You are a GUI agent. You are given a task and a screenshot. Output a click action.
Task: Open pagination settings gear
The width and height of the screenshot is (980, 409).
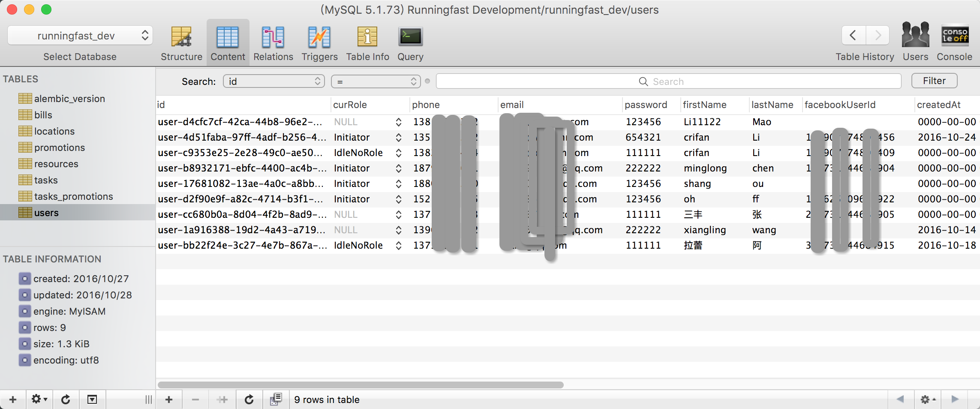tap(928, 400)
